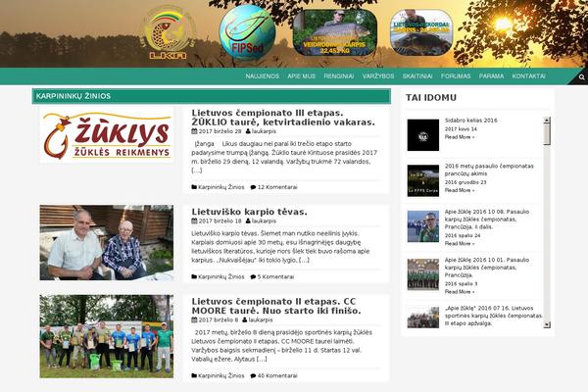588x392 pixels.
Task: Click calendar icon beside 2017 birželio 8
Action: click(194, 320)
